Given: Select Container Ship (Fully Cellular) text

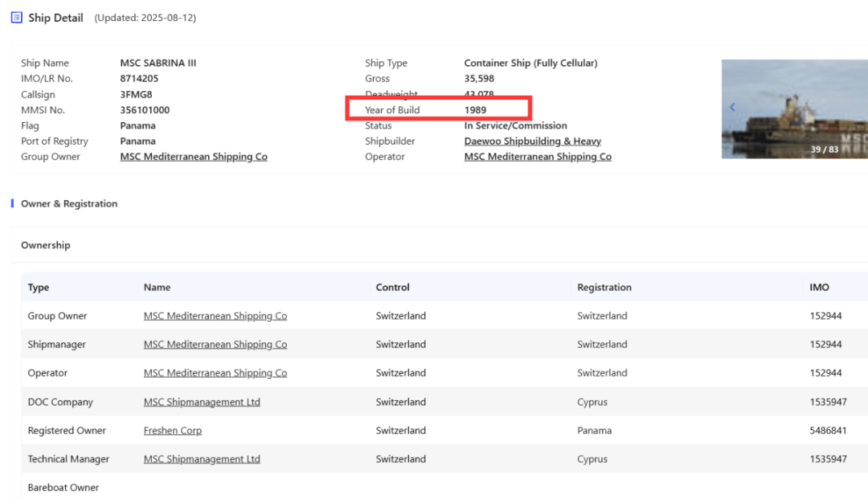Looking at the screenshot, I should click(531, 64).
